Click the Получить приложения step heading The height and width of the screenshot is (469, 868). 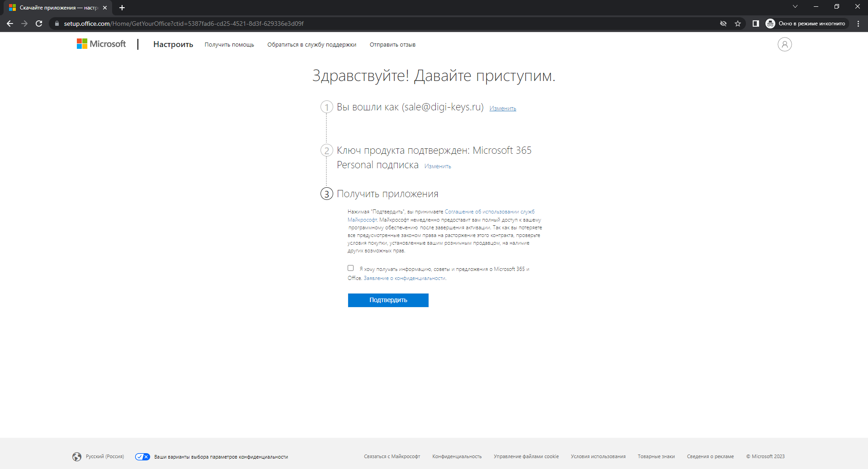[387, 194]
